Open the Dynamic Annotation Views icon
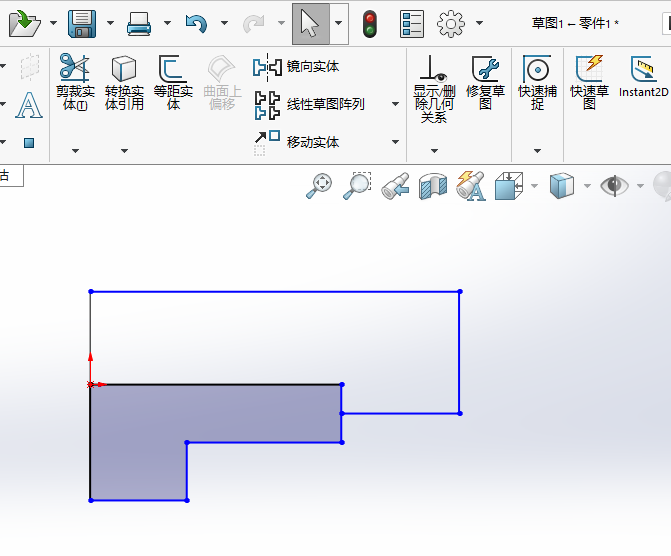 (471, 186)
